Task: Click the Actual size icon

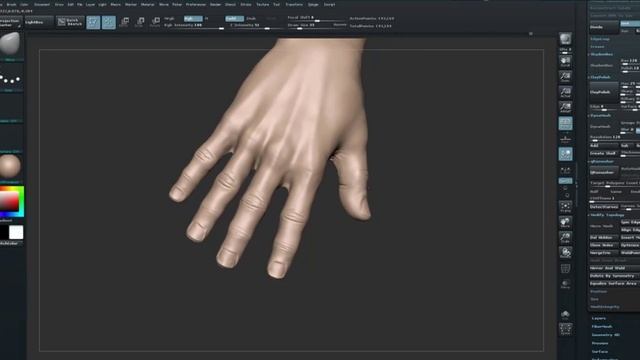Action: 565,92
